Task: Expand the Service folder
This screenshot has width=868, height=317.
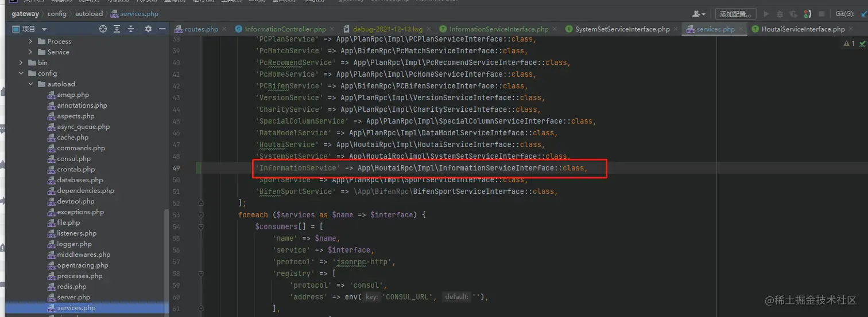Action: [x=31, y=52]
